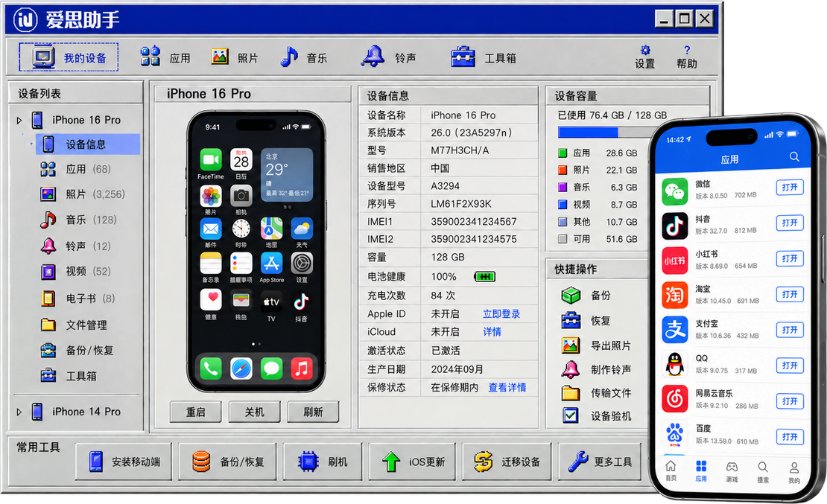Open the 照片 top tab
The image size is (827, 504).
click(235, 57)
